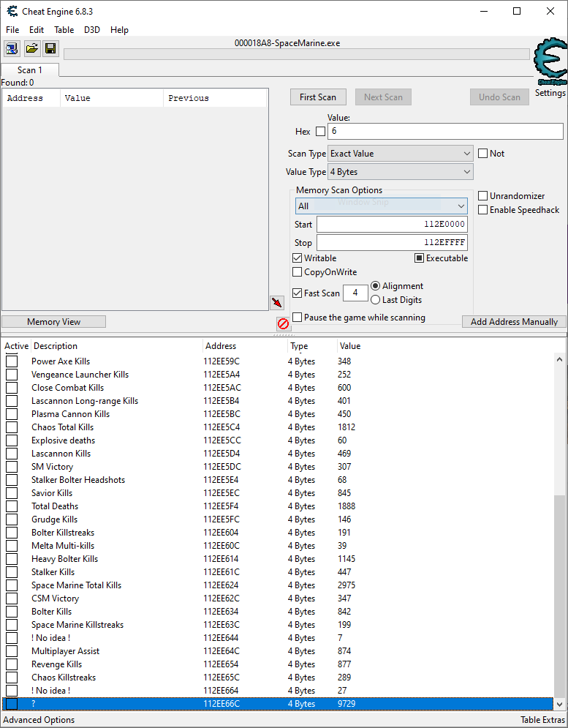This screenshot has width=568, height=728.
Task: Click the save floppy disk icon
Action: point(50,48)
